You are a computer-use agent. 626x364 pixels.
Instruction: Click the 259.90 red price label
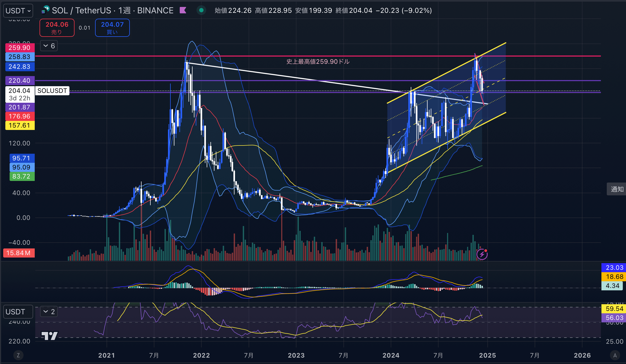[x=20, y=48]
